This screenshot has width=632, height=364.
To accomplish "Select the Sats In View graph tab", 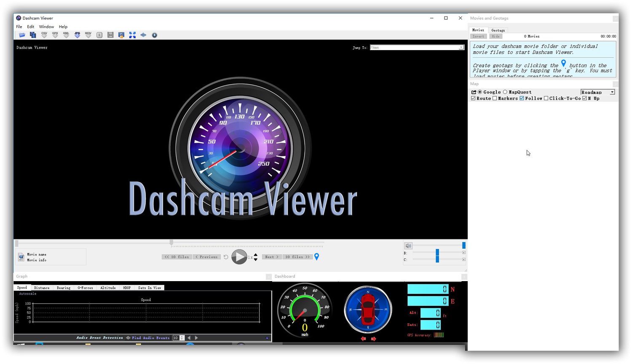I will pos(150,288).
